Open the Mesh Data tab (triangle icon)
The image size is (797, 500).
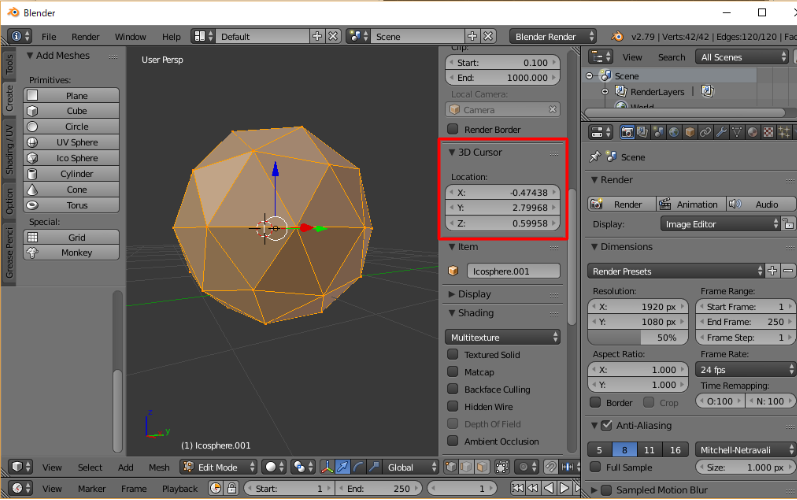pyautogui.click(x=737, y=133)
